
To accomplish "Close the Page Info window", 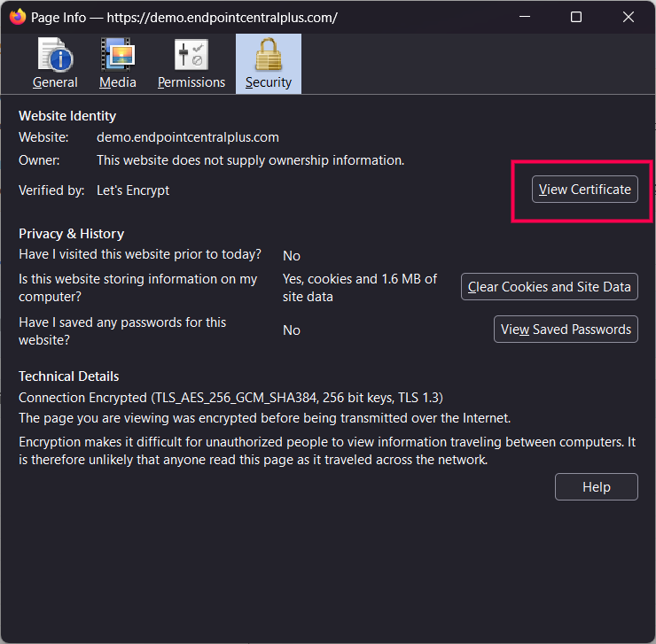I will coord(628,17).
